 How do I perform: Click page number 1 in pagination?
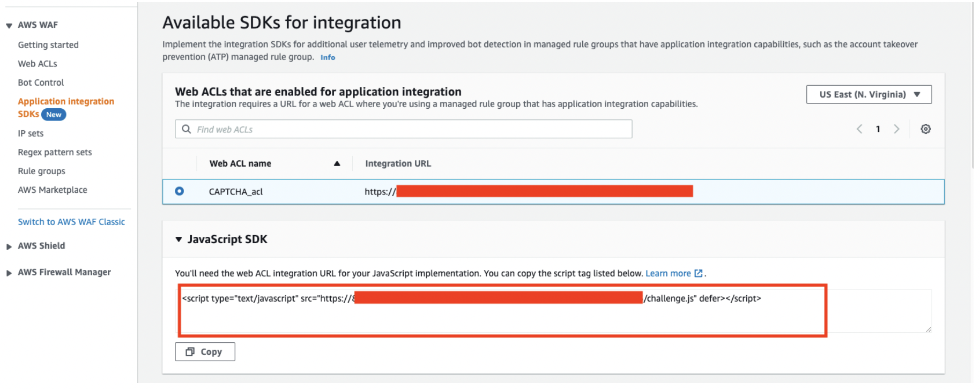(x=878, y=129)
